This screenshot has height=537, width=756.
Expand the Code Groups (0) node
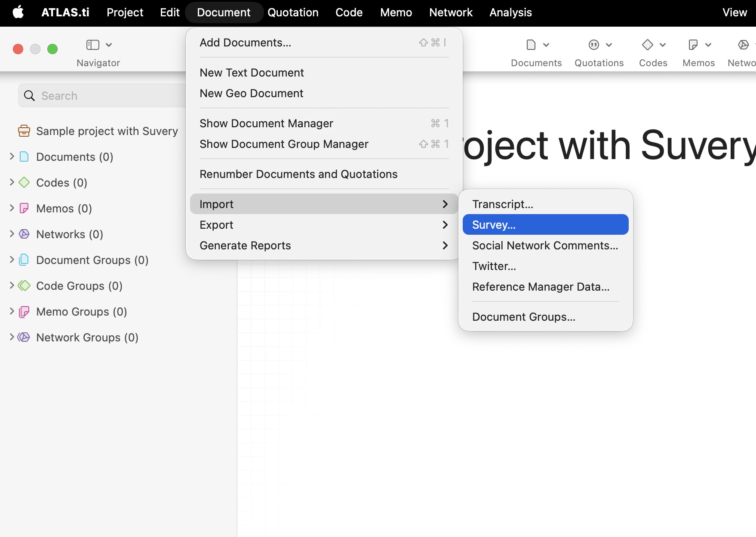click(12, 285)
